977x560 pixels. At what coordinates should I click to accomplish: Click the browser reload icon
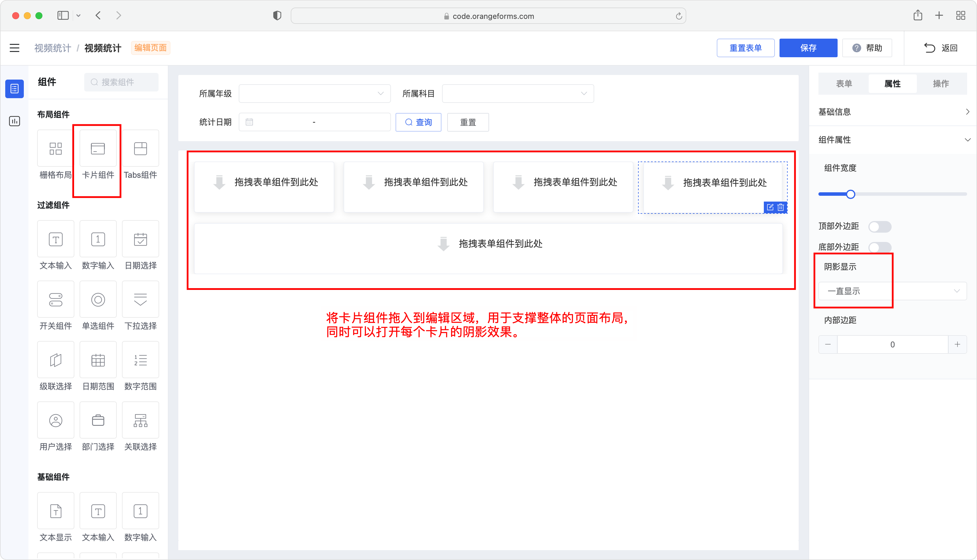[x=679, y=16]
